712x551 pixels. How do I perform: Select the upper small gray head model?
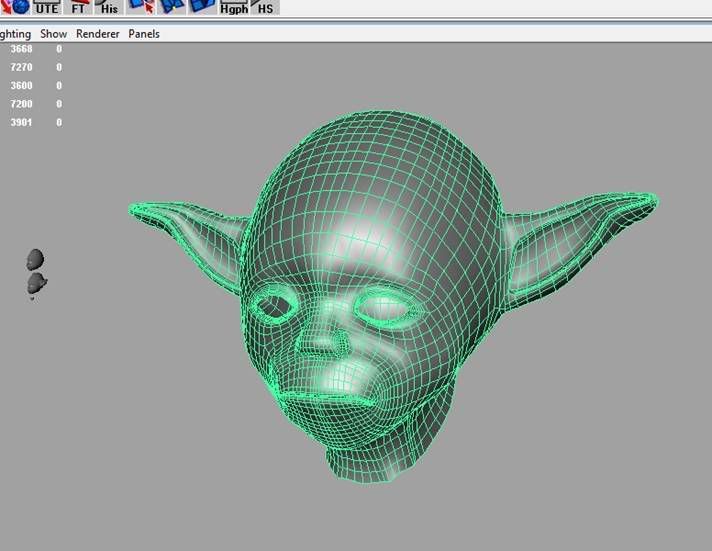pyautogui.click(x=35, y=259)
